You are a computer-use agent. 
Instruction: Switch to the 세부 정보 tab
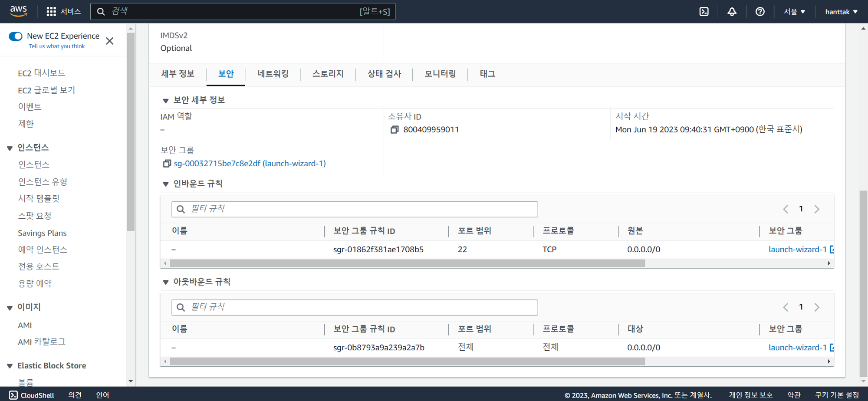point(178,74)
